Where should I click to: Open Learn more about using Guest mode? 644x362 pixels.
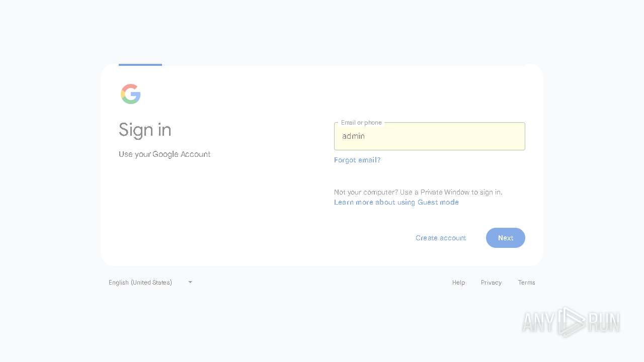(x=396, y=202)
